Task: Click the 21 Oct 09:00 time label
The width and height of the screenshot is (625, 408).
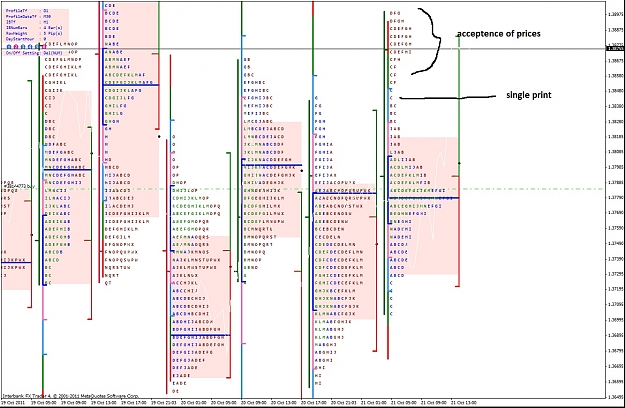Action: click(x=433, y=402)
